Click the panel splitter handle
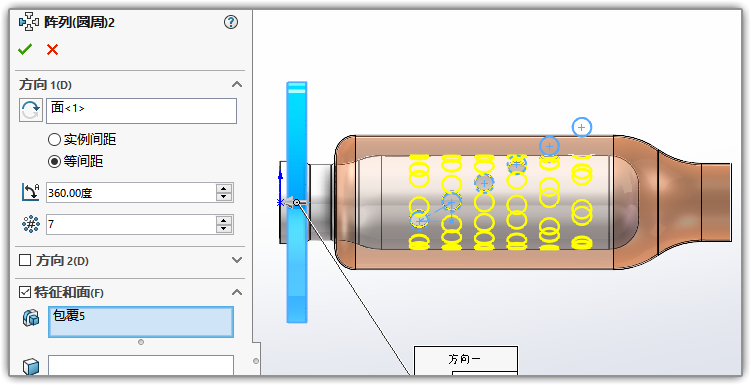Screen dimensions: 751x385 pyautogui.click(x=256, y=361)
